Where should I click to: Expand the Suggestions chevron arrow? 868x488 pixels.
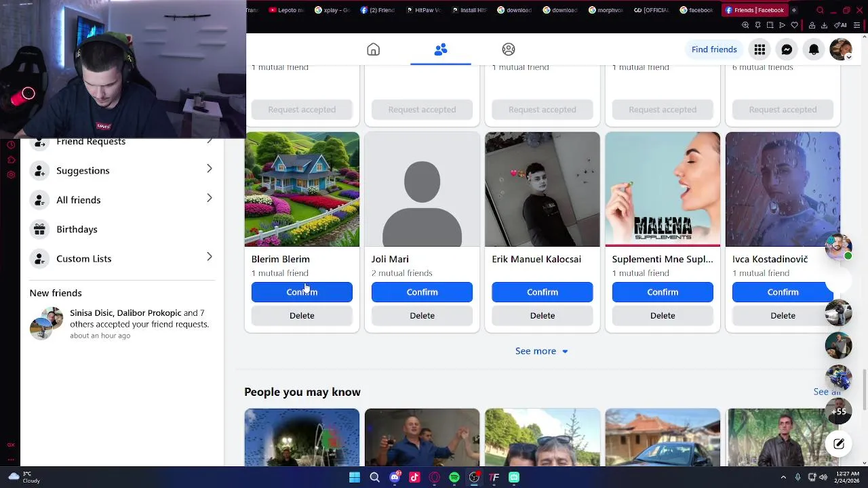[209, 169]
